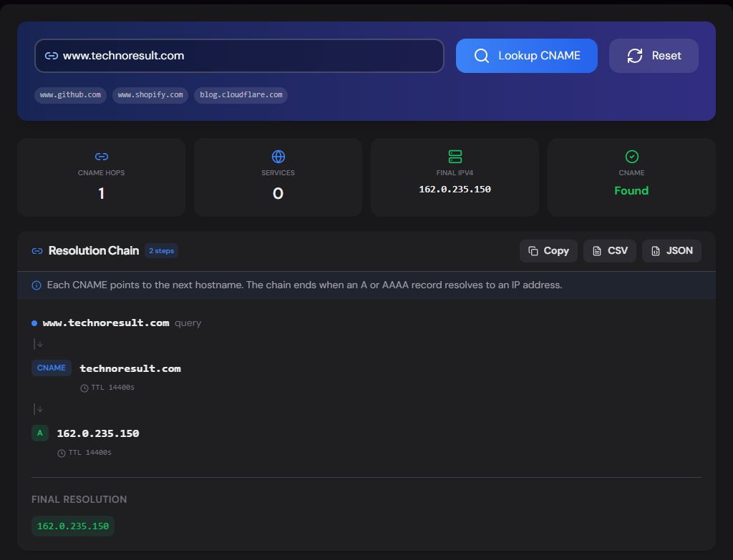Click the technoresult.com CNAME target
Image resolution: width=733 pixels, height=560 pixels.
pyautogui.click(x=130, y=368)
